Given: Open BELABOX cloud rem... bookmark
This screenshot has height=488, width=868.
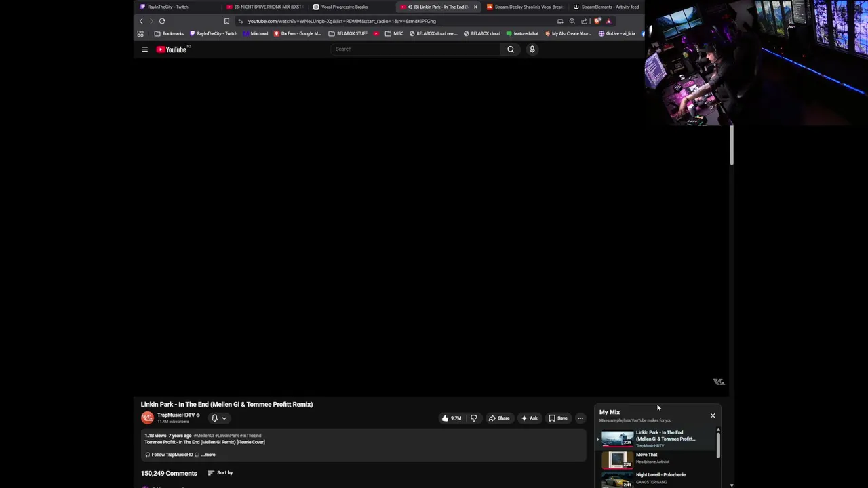Looking at the screenshot, I should point(433,33).
